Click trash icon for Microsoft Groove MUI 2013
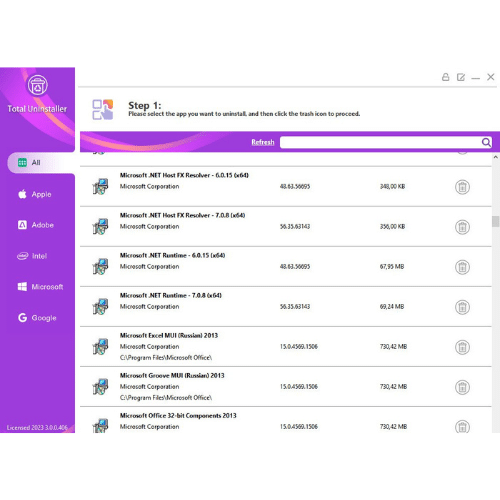500x500 pixels. pyautogui.click(x=462, y=387)
